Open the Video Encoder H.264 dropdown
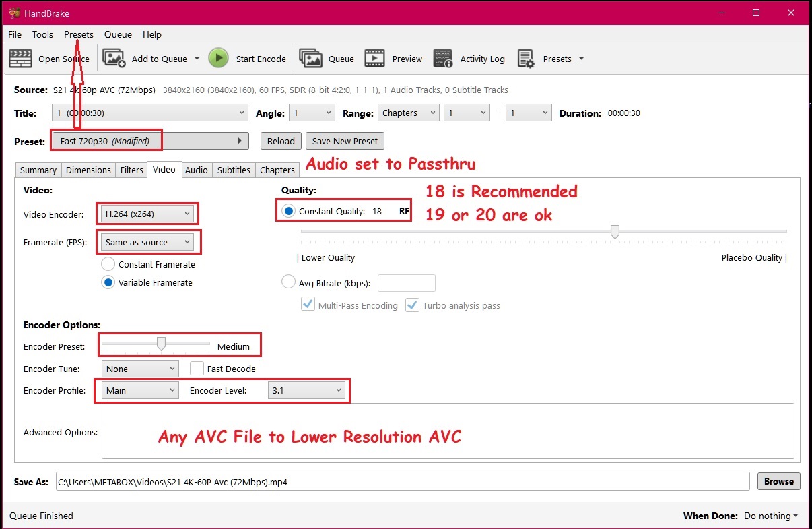The height and width of the screenshot is (529, 812). (x=147, y=214)
